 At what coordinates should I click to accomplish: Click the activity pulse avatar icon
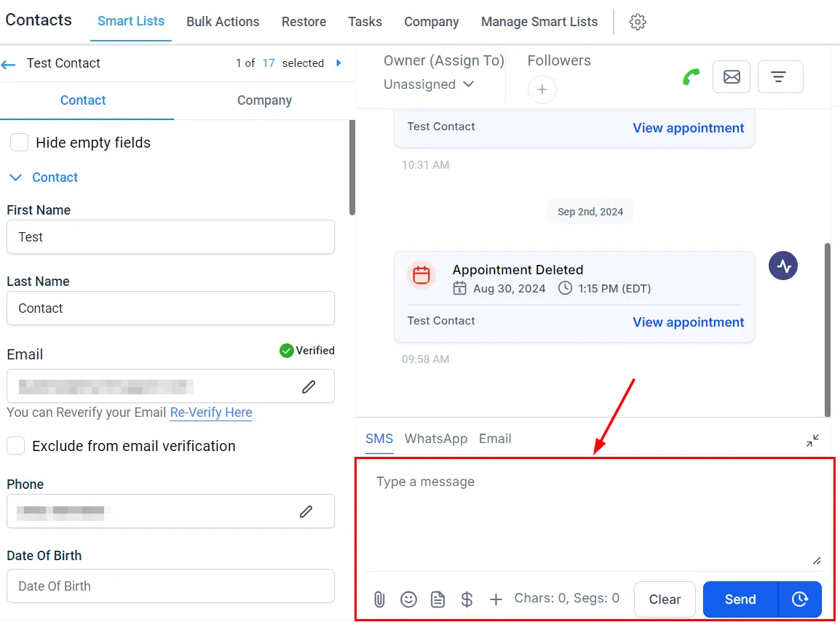point(782,266)
